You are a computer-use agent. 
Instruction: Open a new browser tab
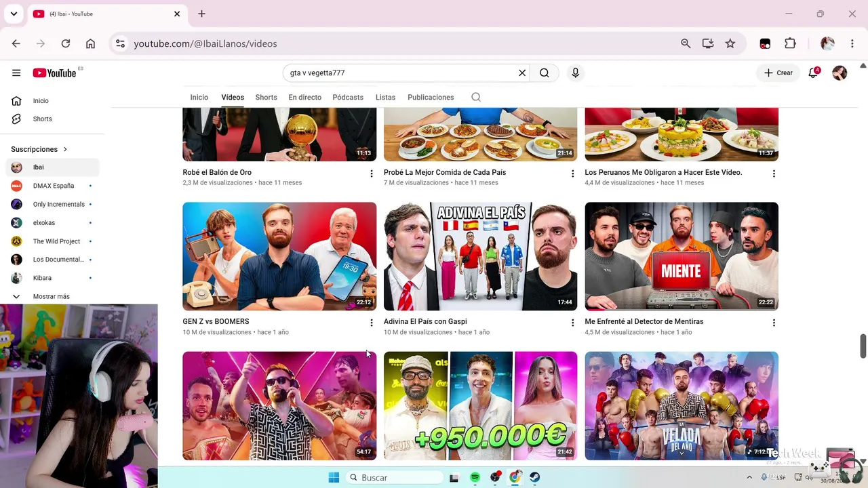[x=201, y=14]
